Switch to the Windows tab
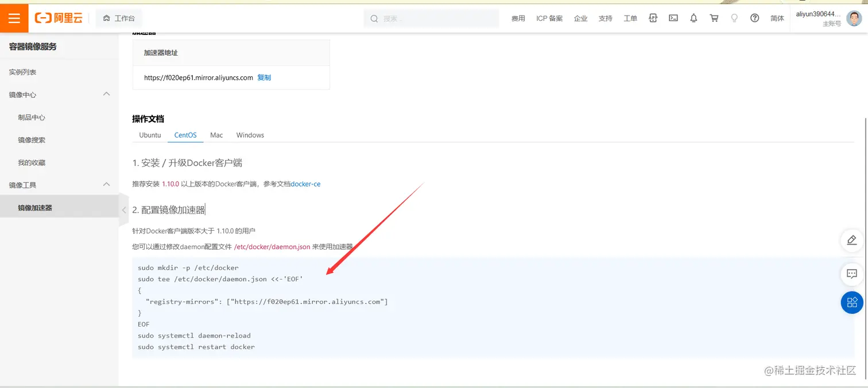The image size is (868, 388). point(250,135)
